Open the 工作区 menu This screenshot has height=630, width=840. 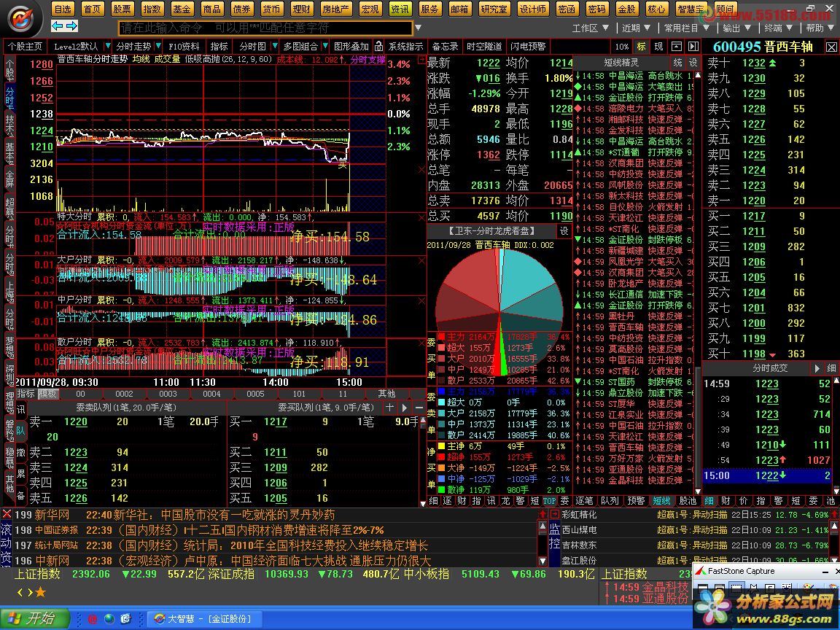(x=590, y=27)
